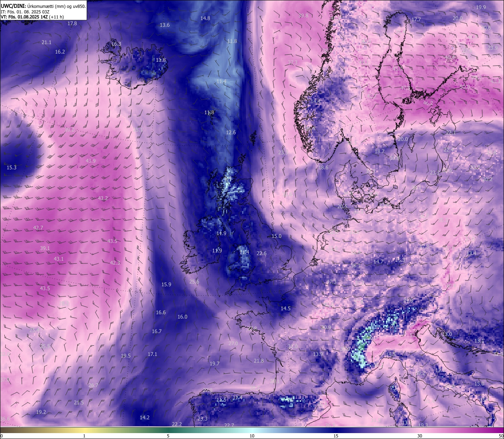Click the value 19.7 in the Bay of Biscay

coord(215,364)
